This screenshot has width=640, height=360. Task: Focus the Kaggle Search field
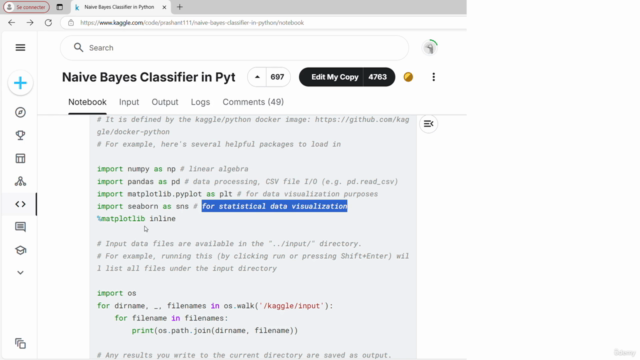(234, 48)
